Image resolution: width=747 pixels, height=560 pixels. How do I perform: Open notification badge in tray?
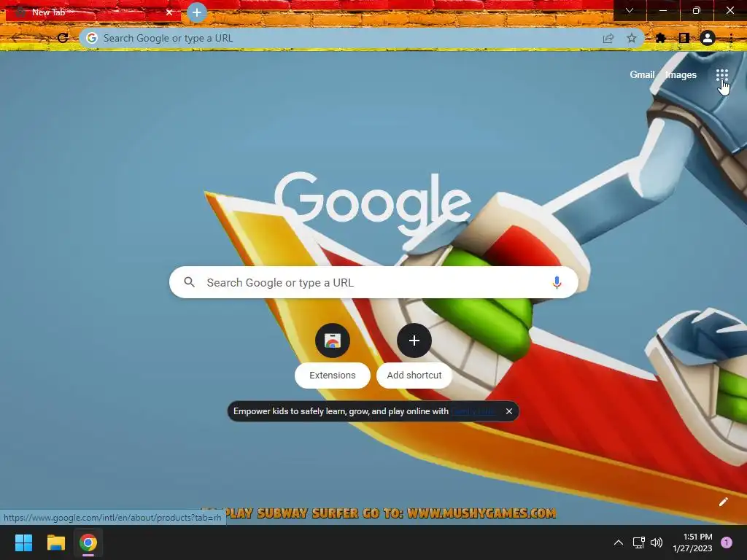pyautogui.click(x=727, y=542)
